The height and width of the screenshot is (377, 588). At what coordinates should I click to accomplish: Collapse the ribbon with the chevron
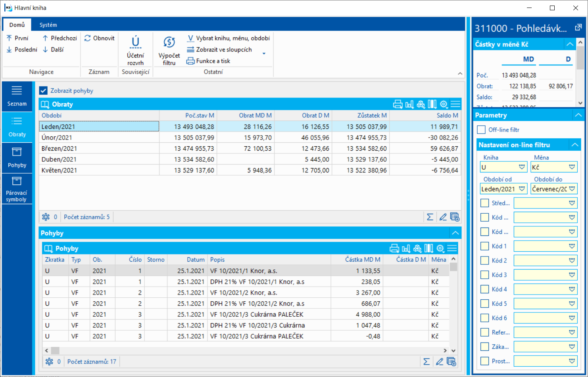[460, 73]
